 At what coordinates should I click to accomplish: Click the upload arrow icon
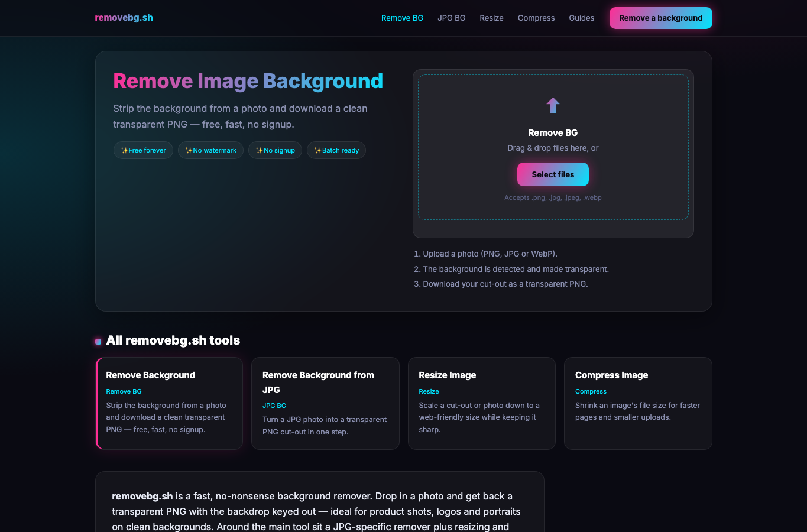553,105
